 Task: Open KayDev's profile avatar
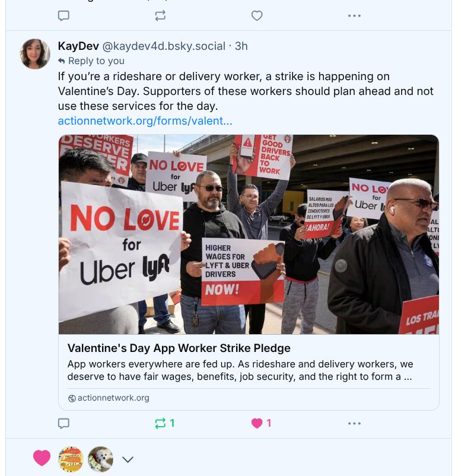[35, 54]
